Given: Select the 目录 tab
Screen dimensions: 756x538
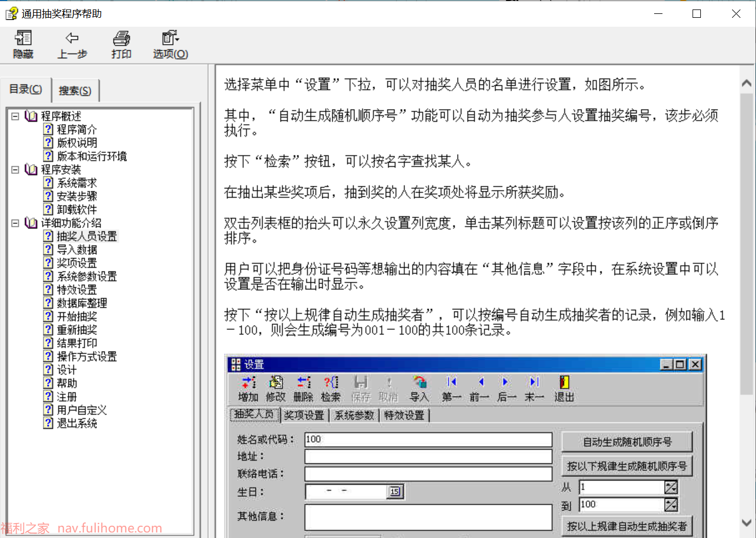Looking at the screenshot, I should pos(26,90).
